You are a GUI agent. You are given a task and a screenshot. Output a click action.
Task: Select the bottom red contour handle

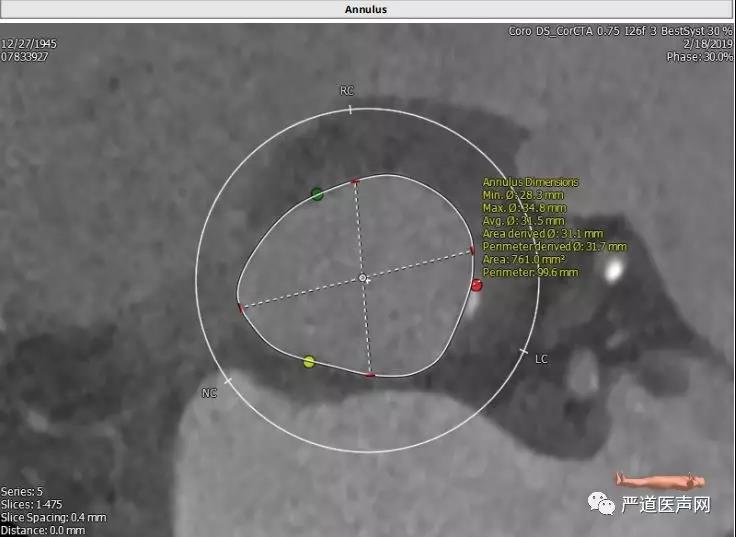click(370, 374)
